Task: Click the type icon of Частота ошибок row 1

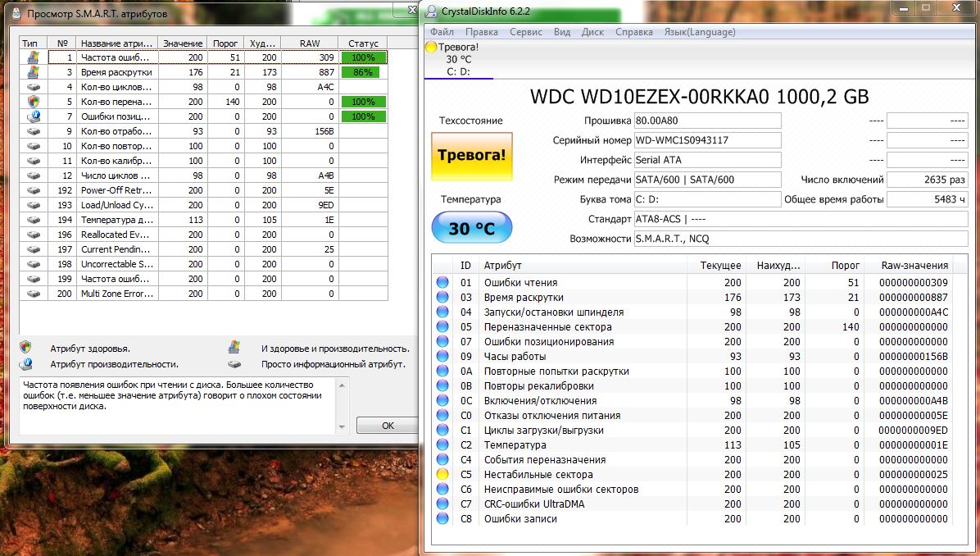Action: [33, 57]
